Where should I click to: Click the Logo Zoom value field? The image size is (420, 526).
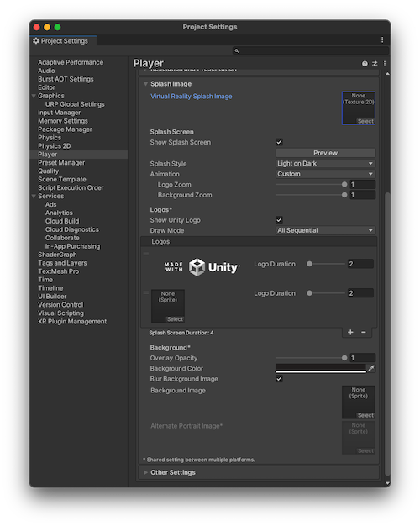362,185
